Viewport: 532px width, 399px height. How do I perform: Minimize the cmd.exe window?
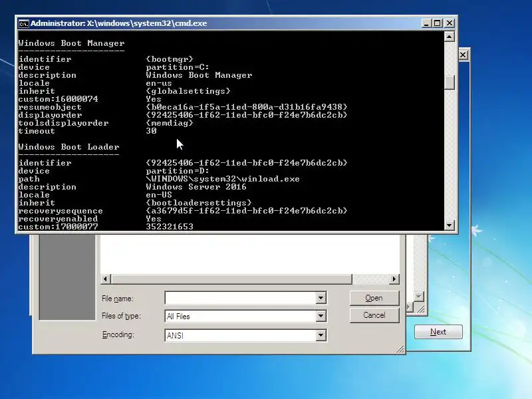426,23
